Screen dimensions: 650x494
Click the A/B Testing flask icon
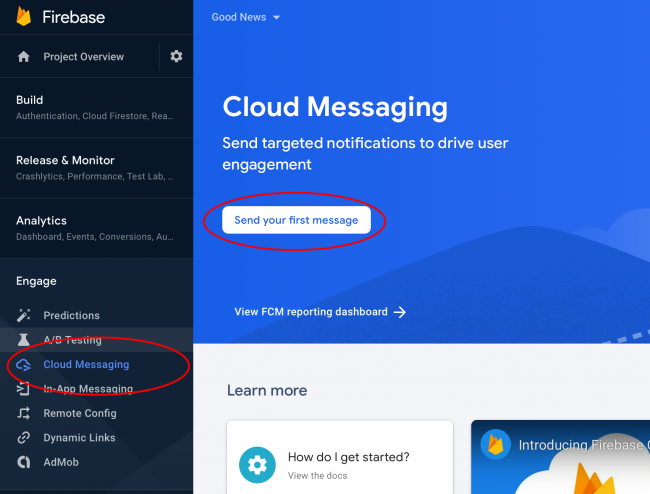tap(24, 340)
